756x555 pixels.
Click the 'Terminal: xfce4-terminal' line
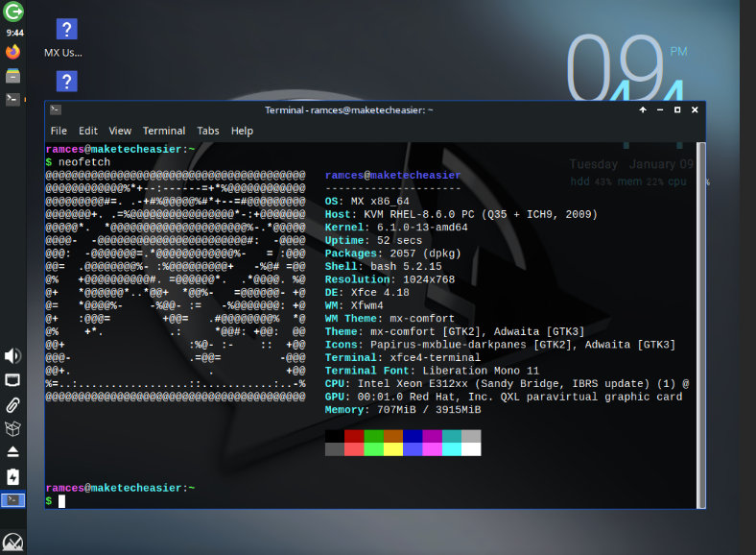403,357
